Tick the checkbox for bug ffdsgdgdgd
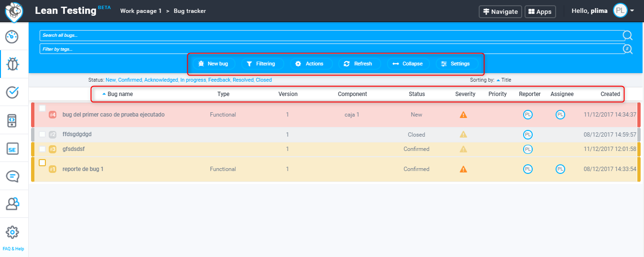This screenshot has width=644, height=257. tap(42, 134)
